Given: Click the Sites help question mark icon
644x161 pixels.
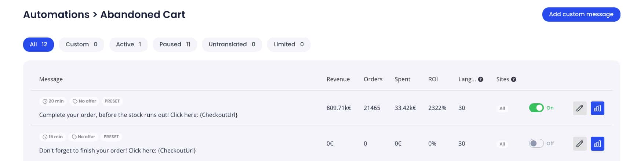Looking at the screenshot, I should 514,79.
